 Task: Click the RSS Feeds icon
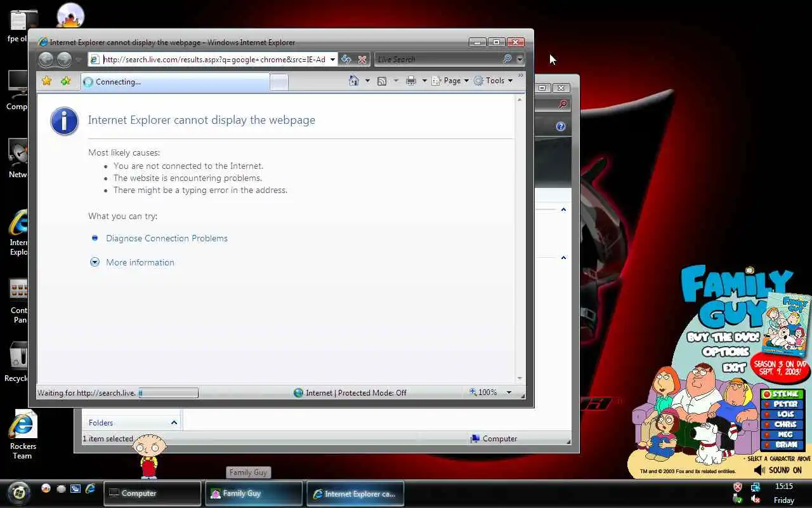[382, 81]
